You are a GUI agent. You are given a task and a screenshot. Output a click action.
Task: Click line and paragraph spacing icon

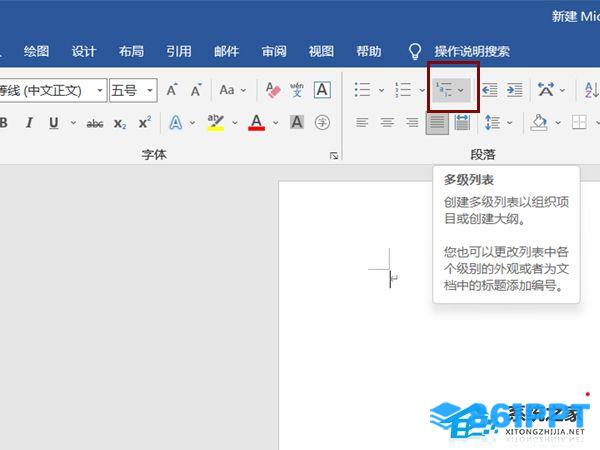point(492,123)
